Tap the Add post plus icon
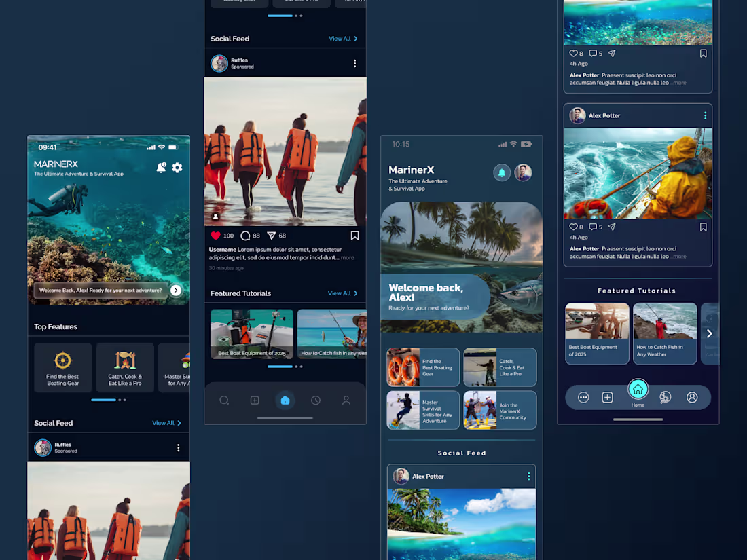Screen dimensions: 747x560 255,400
